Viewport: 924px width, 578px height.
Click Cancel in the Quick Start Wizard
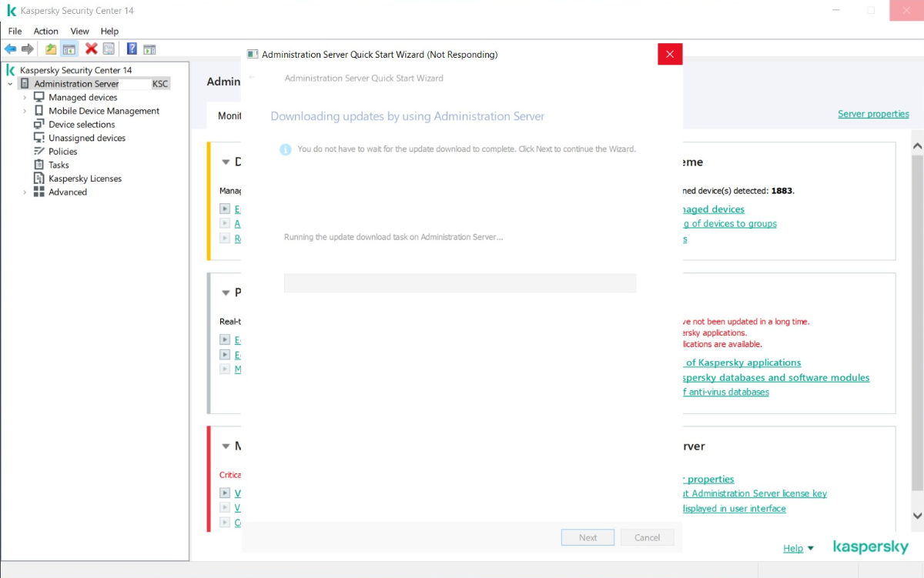[x=647, y=537]
